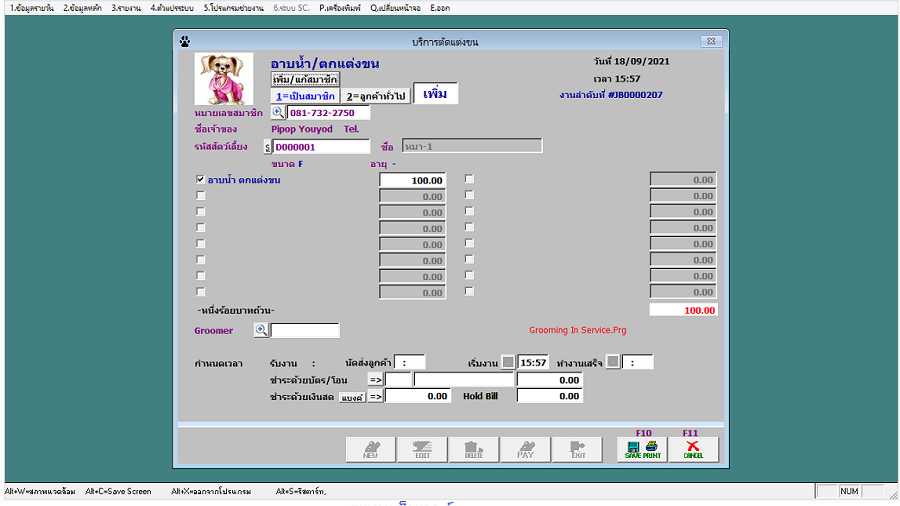Click the paw icon in title bar

(184, 41)
